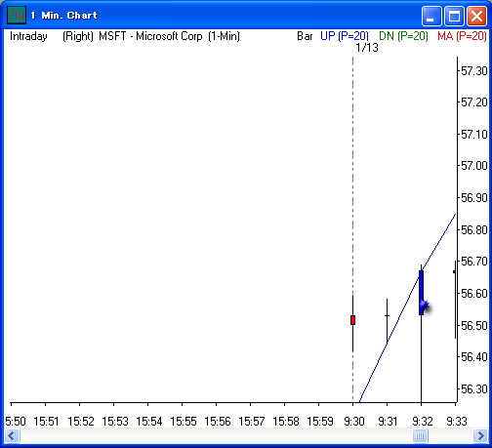Click the Bar chart type label

(305, 36)
